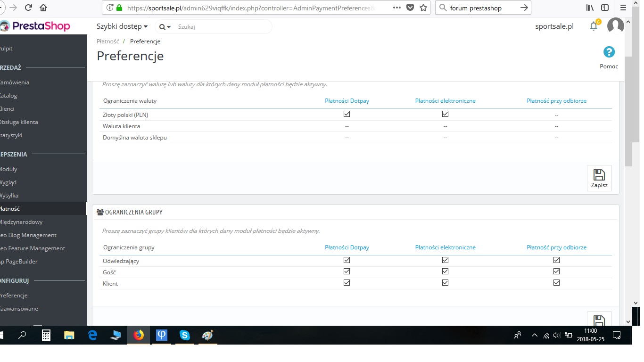
Task: Open the page actions three-dot menu
Action: click(397, 8)
